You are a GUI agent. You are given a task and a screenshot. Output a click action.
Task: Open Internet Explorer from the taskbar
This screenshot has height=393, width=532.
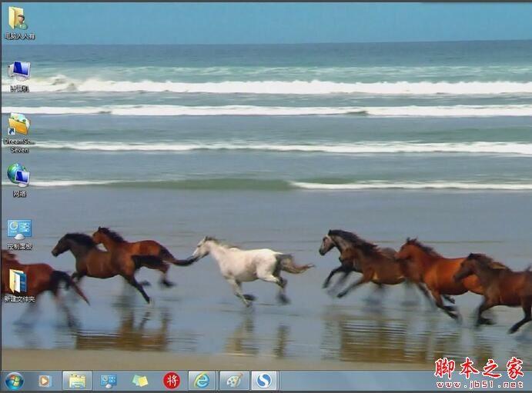point(202,381)
